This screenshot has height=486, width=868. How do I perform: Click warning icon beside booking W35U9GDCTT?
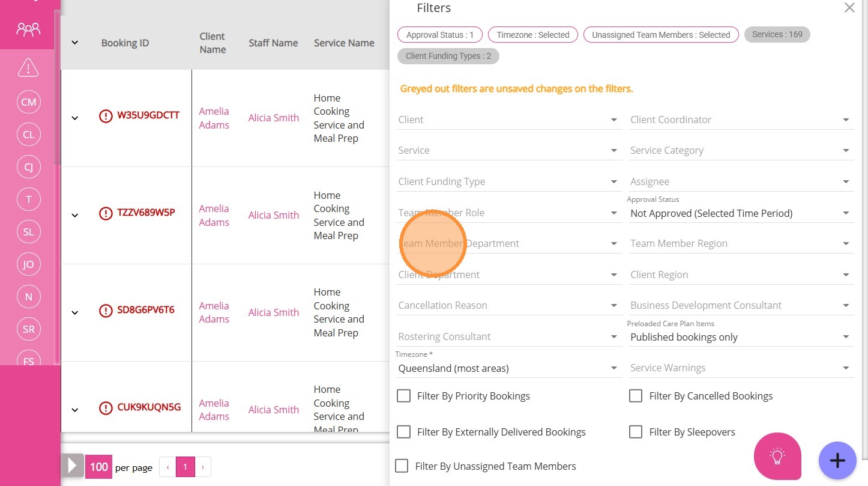coord(106,116)
